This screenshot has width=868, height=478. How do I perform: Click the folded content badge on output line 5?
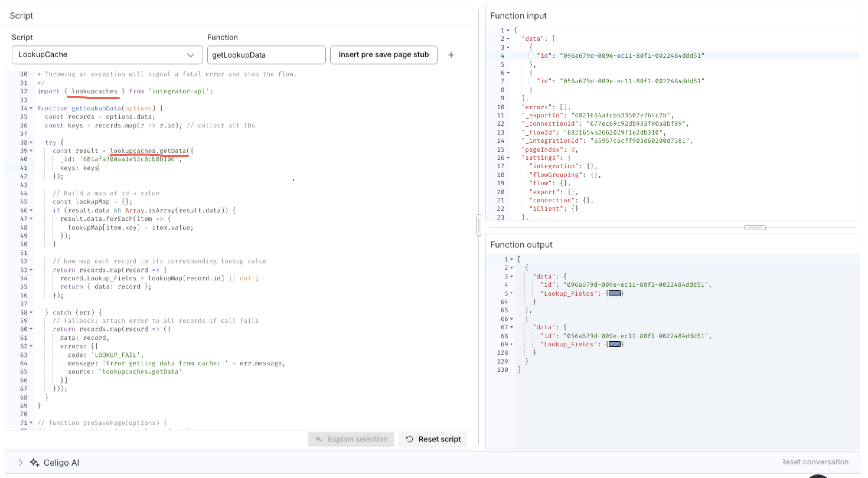(615, 294)
